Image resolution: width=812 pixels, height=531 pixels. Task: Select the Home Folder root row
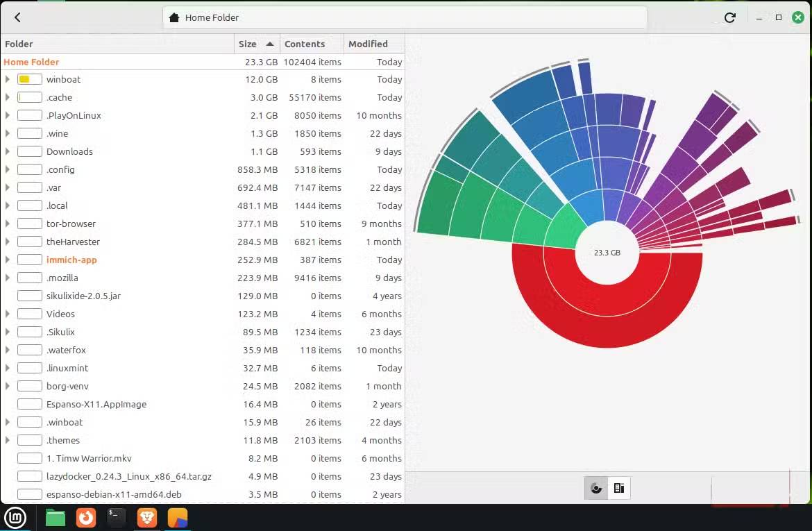[32, 62]
